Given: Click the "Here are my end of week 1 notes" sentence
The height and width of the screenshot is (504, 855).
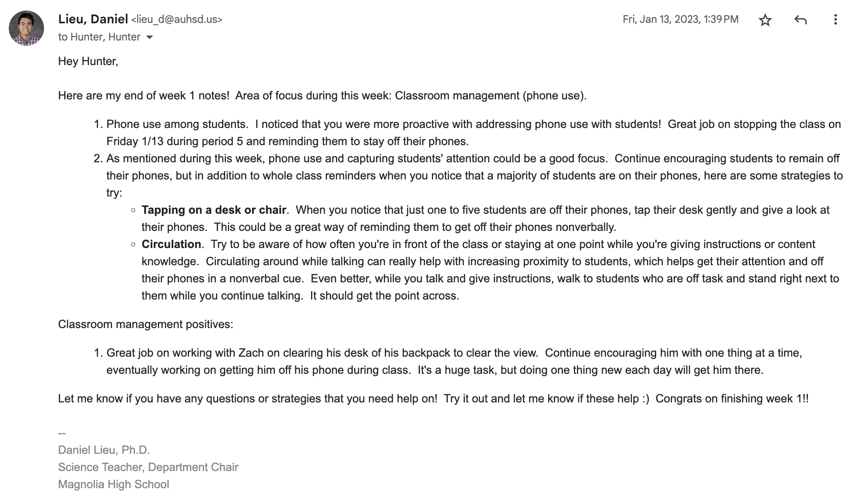Looking at the screenshot, I should (143, 95).
